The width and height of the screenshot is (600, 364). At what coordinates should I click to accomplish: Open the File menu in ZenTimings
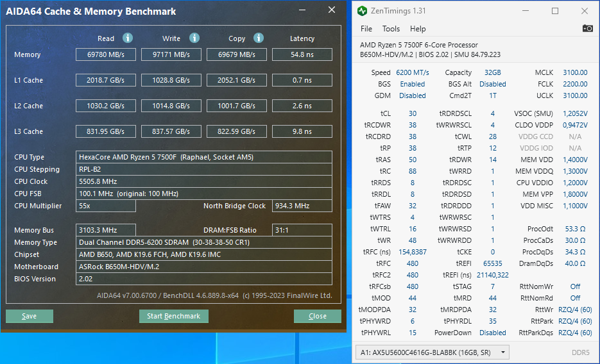[x=366, y=29]
